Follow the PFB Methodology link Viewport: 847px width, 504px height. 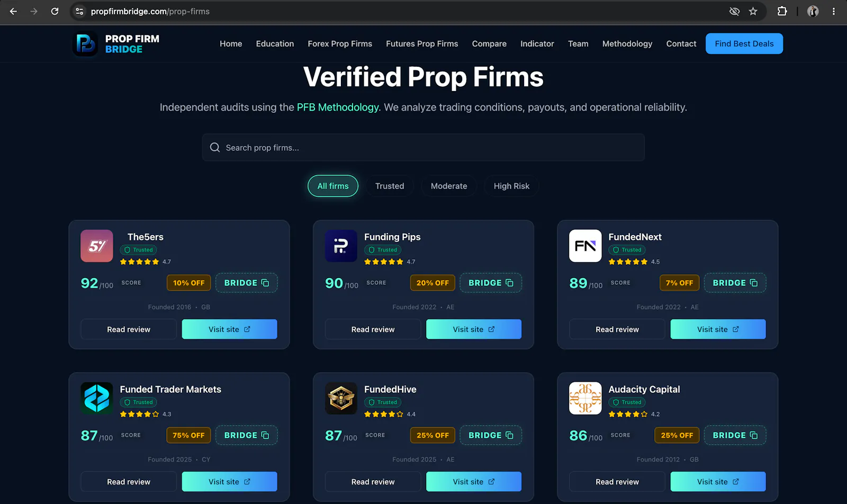pyautogui.click(x=338, y=107)
